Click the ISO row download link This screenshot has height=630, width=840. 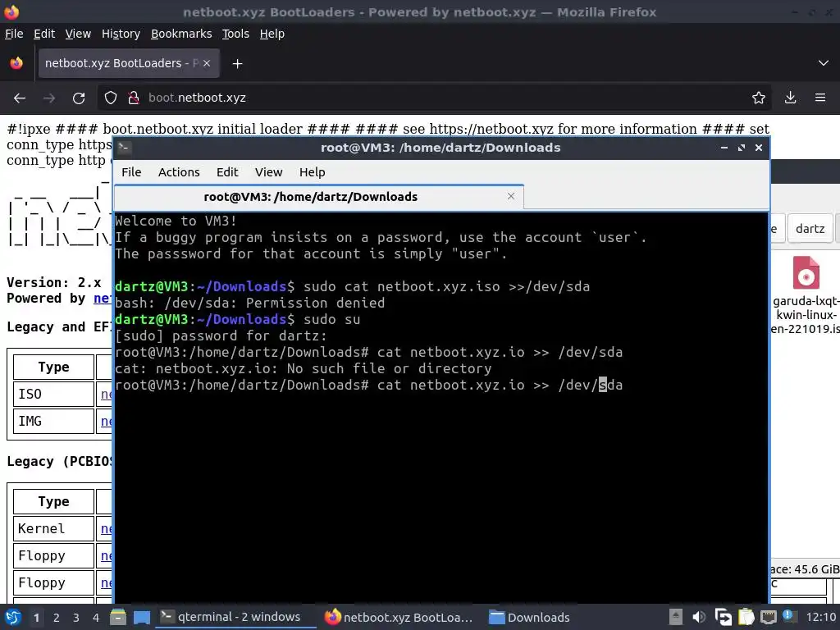pos(106,395)
